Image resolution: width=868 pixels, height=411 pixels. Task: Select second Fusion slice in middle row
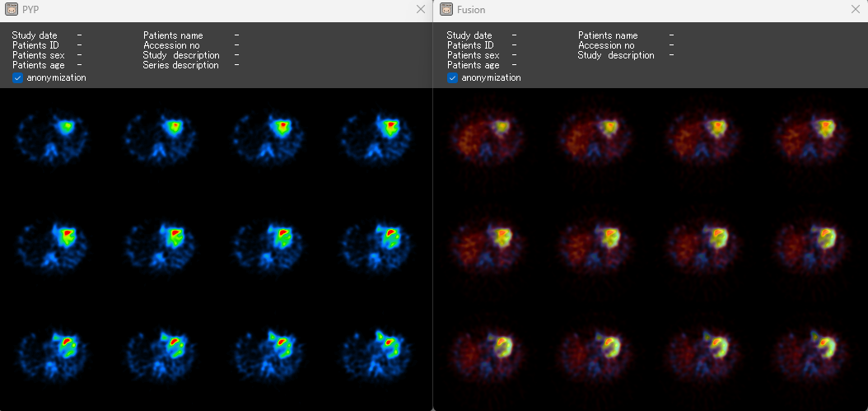pos(594,246)
